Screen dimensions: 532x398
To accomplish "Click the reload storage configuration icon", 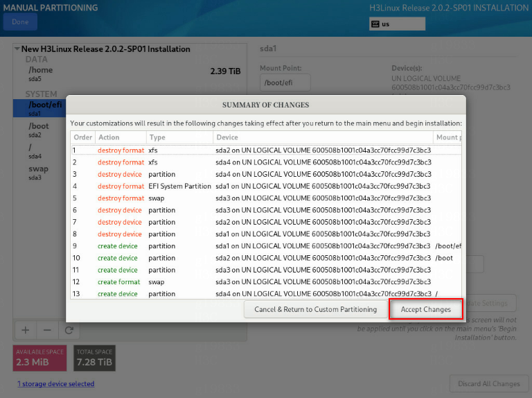I will point(69,330).
